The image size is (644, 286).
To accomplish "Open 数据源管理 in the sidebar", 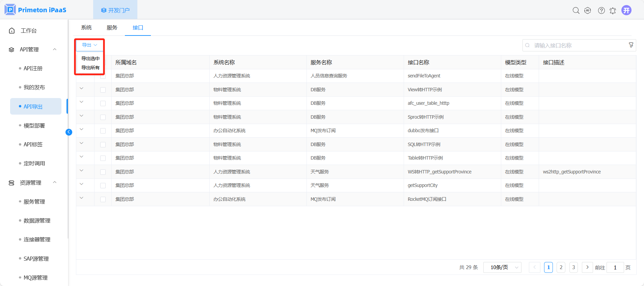I will coord(37,221).
